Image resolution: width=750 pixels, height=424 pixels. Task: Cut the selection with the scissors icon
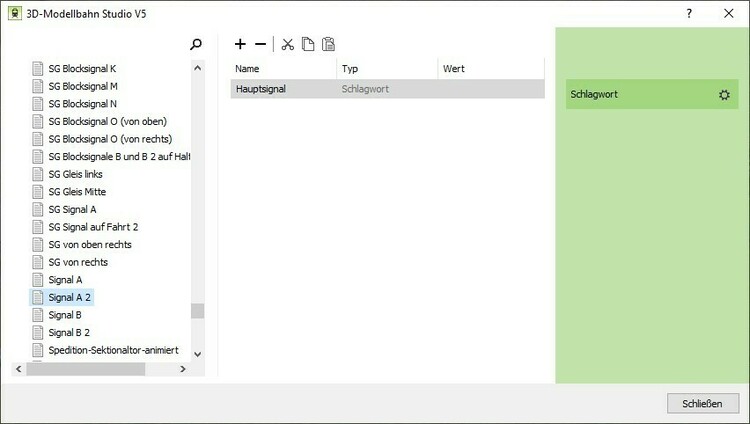point(287,44)
